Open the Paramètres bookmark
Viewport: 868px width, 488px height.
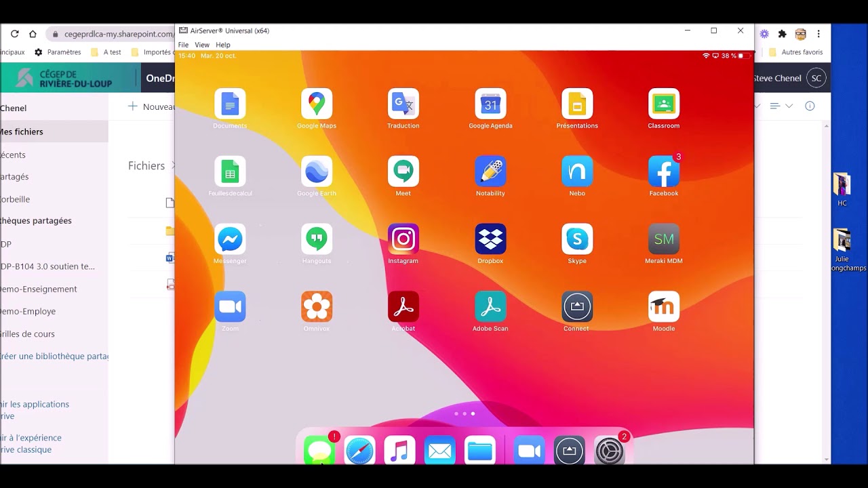[x=58, y=52]
